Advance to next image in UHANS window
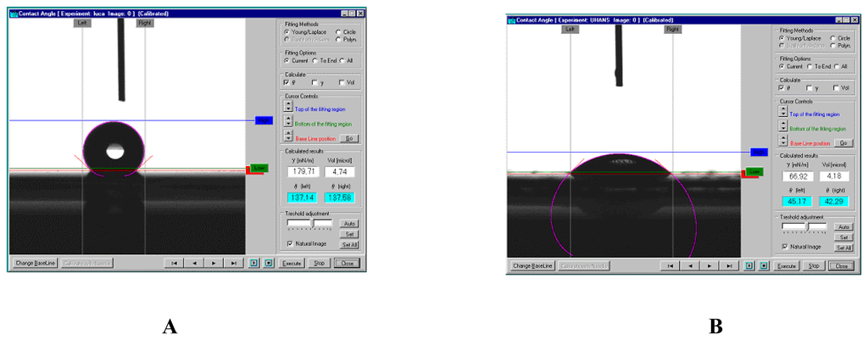The width and height of the screenshot is (868, 340). [x=709, y=266]
